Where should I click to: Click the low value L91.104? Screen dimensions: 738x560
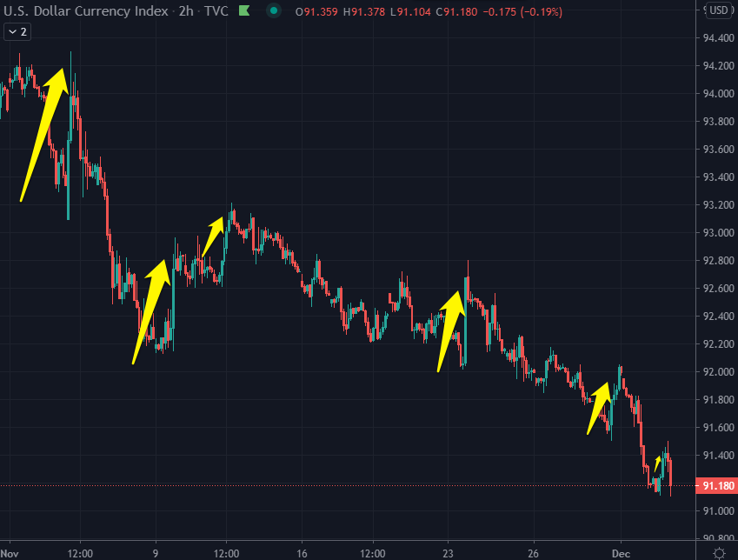(x=410, y=12)
